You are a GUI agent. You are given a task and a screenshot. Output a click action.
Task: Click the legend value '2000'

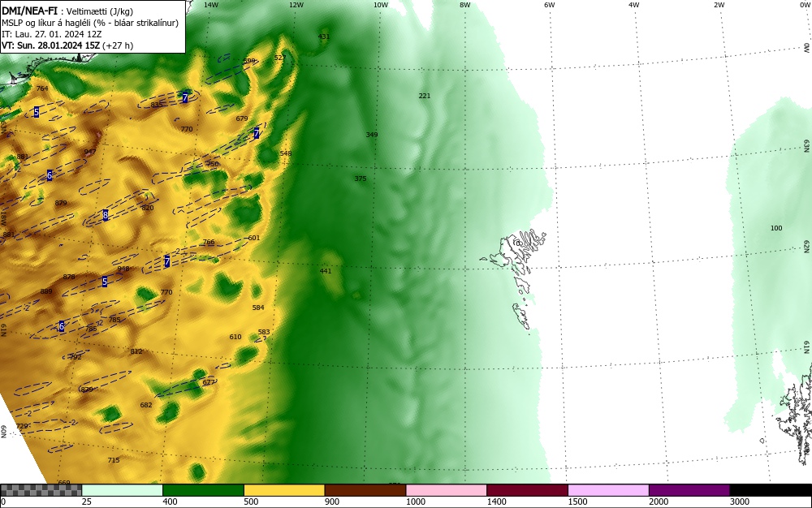659,502
